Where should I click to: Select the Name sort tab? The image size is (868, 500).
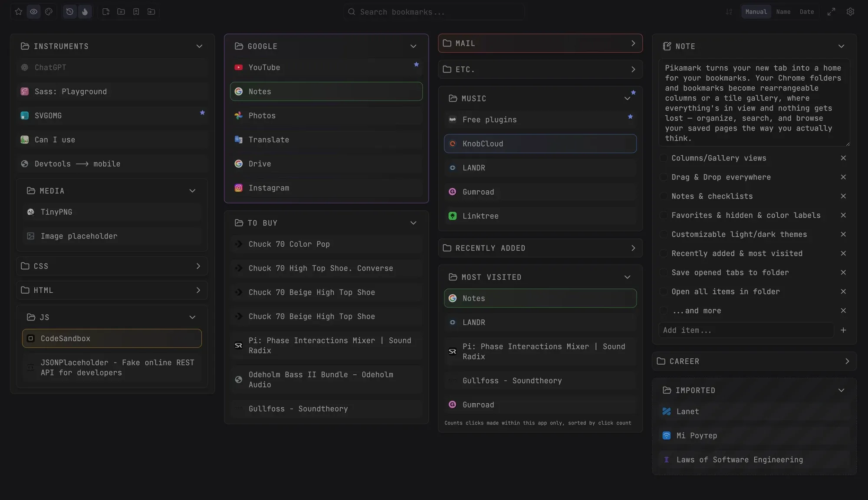[x=783, y=12]
